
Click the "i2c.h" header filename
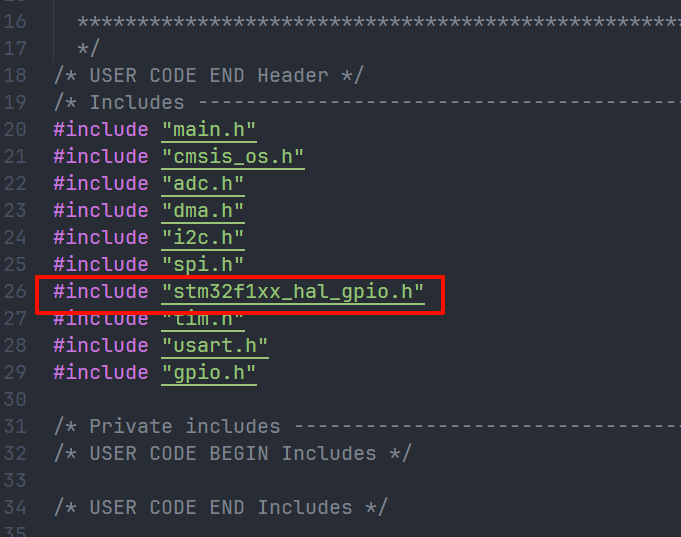point(202,237)
